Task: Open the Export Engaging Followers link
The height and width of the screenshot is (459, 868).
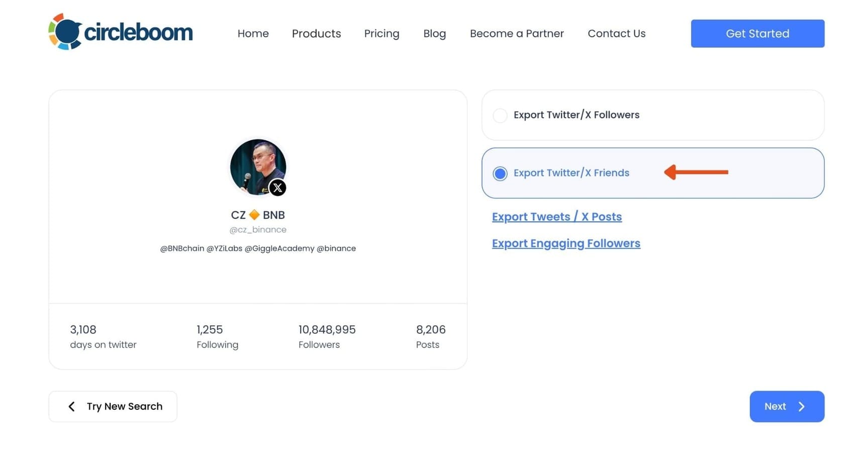Action: tap(566, 243)
